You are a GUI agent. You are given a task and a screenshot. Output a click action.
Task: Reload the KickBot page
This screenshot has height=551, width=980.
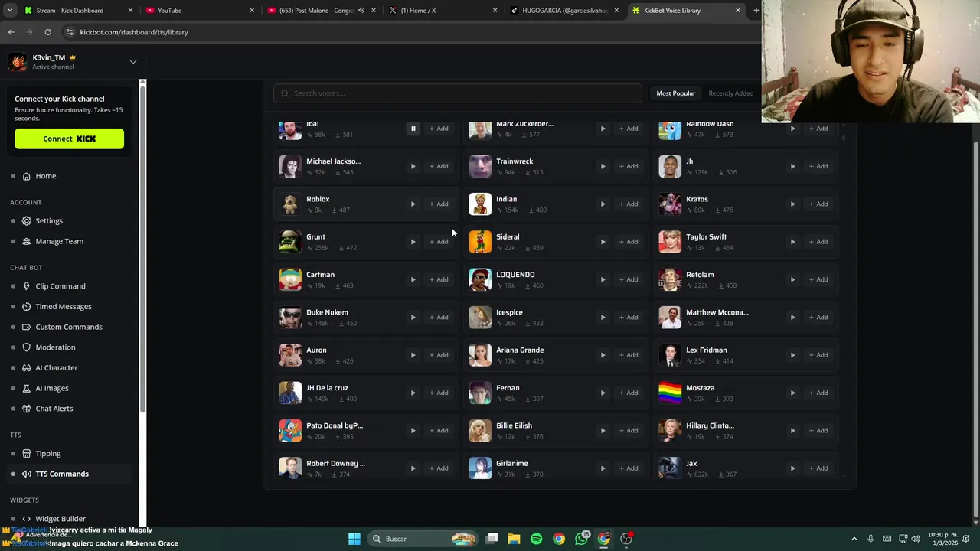47,32
